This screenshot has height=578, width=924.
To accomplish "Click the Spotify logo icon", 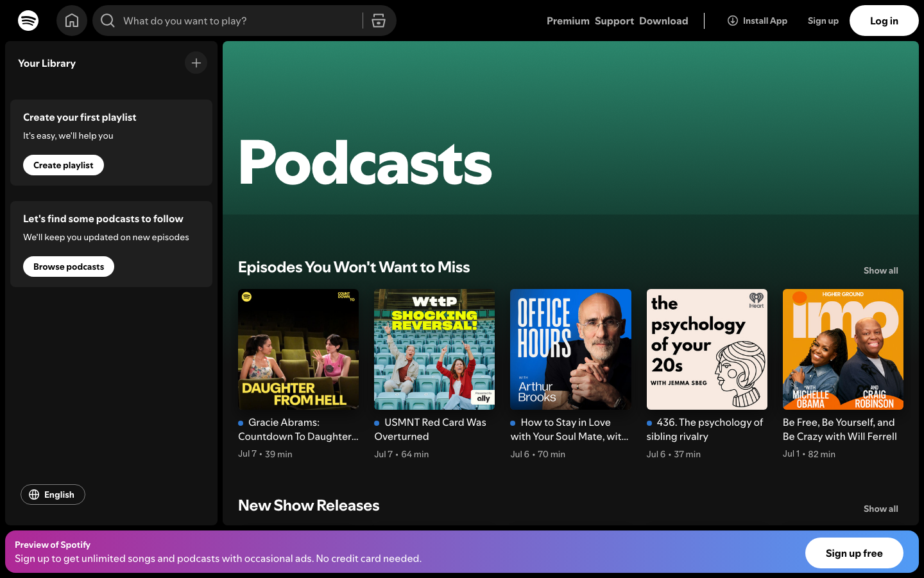I will [28, 21].
